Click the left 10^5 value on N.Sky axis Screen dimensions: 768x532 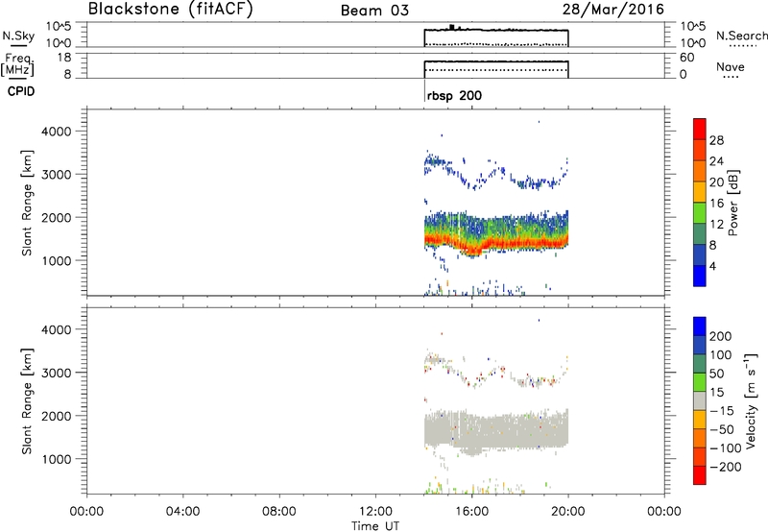click(59, 27)
